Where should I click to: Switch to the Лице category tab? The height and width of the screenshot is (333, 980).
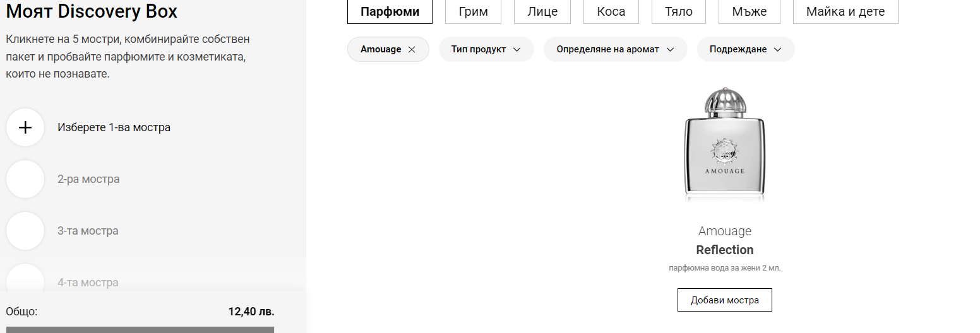542,11
